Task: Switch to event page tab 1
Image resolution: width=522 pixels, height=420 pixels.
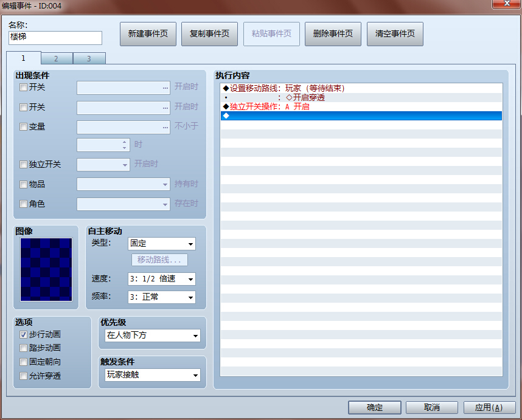Action: point(24,58)
